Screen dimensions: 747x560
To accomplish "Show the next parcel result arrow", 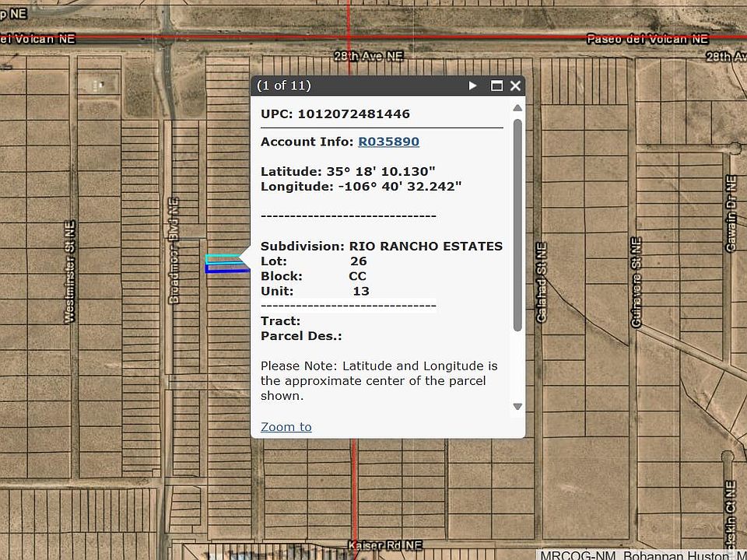I will (472, 86).
